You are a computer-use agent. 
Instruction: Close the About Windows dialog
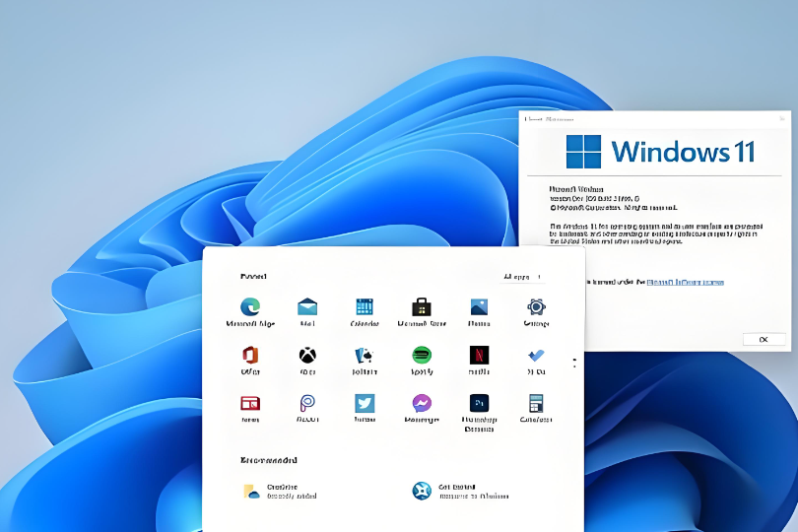[x=782, y=118]
